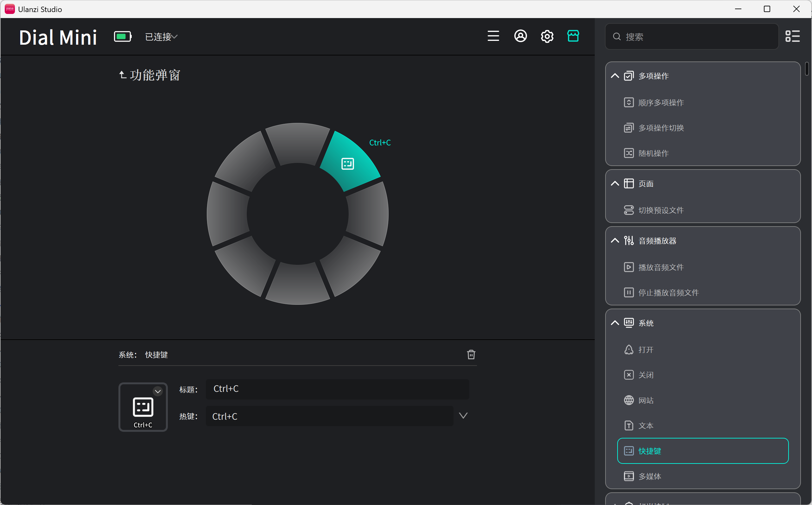
Task: Open the icon thumbnail dropdown chevron
Action: 158,392
